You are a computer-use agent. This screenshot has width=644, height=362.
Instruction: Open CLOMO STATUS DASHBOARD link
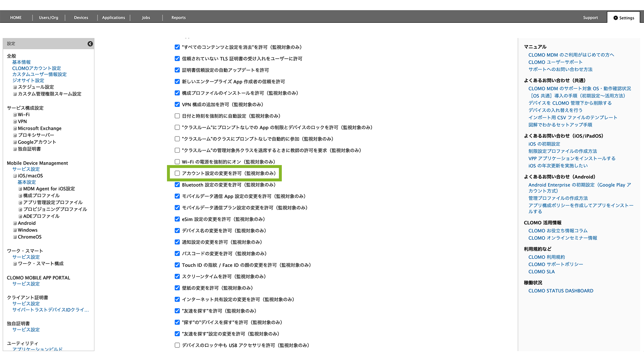pos(560,291)
